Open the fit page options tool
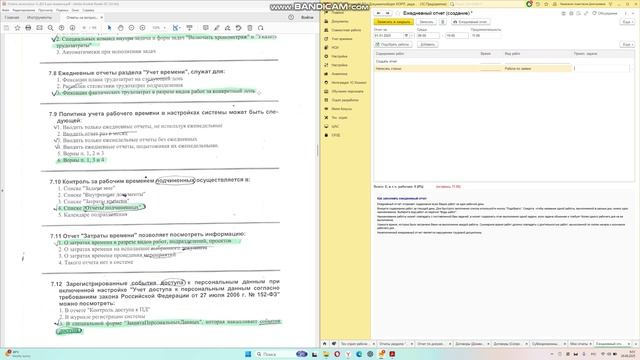The width and height of the screenshot is (640, 360). click(x=176, y=28)
